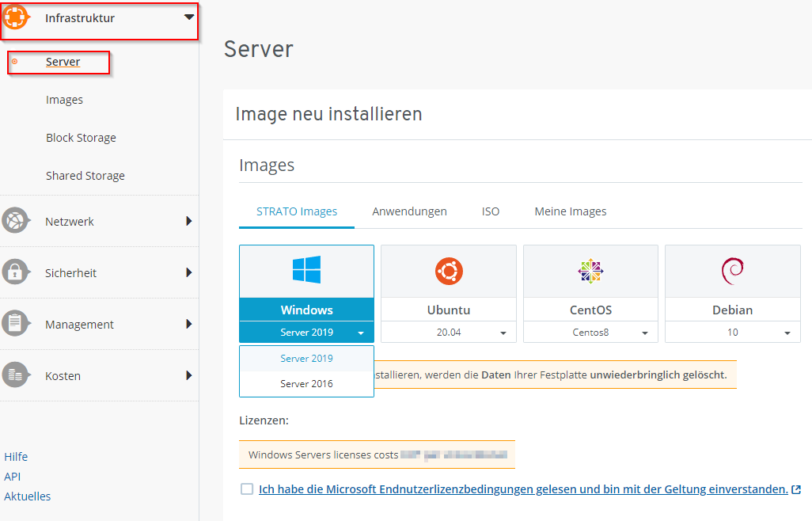Switch to the Anwendungen tab
The width and height of the screenshot is (812, 521).
tap(409, 211)
